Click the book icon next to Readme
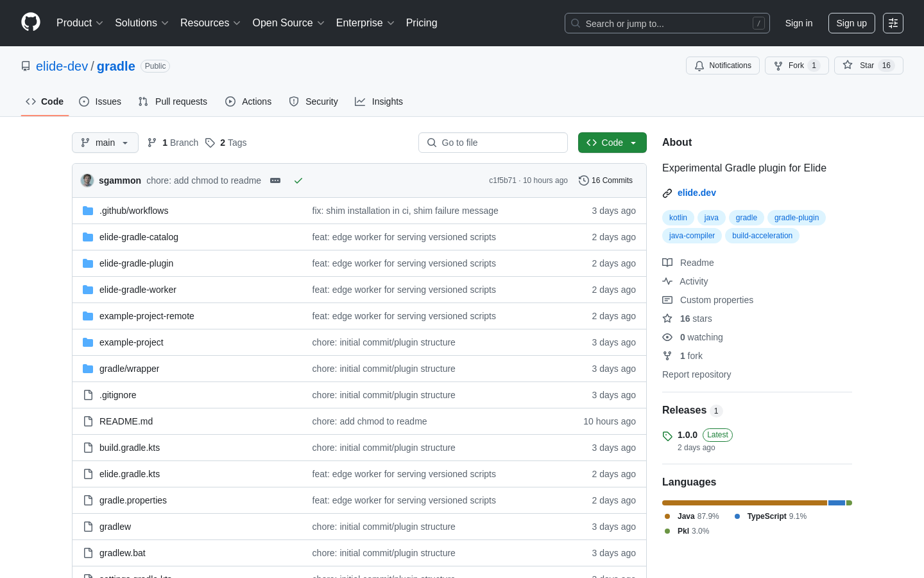The width and height of the screenshot is (924, 578). (667, 263)
